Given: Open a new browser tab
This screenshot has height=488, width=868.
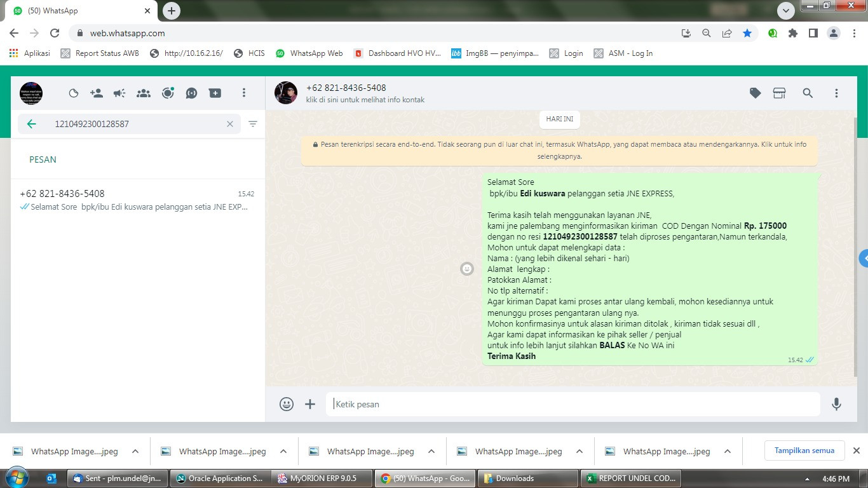Looking at the screenshot, I should (172, 10).
